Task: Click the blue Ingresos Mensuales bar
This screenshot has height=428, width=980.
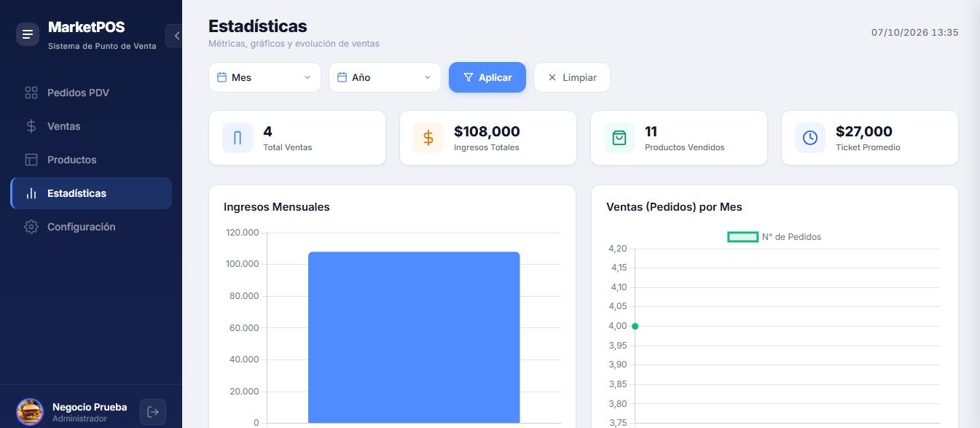Action: (414, 337)
